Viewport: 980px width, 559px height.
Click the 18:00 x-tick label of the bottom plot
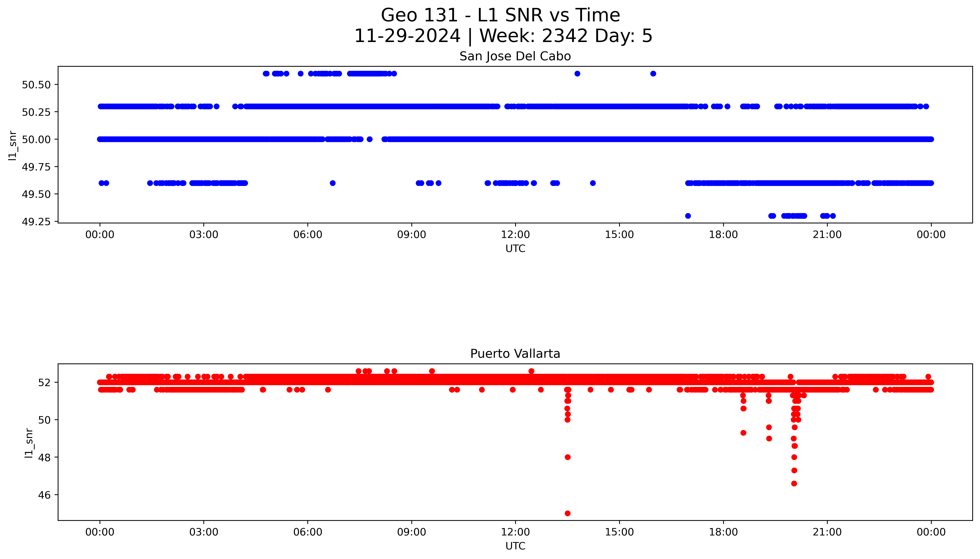[x=723, y=532]
